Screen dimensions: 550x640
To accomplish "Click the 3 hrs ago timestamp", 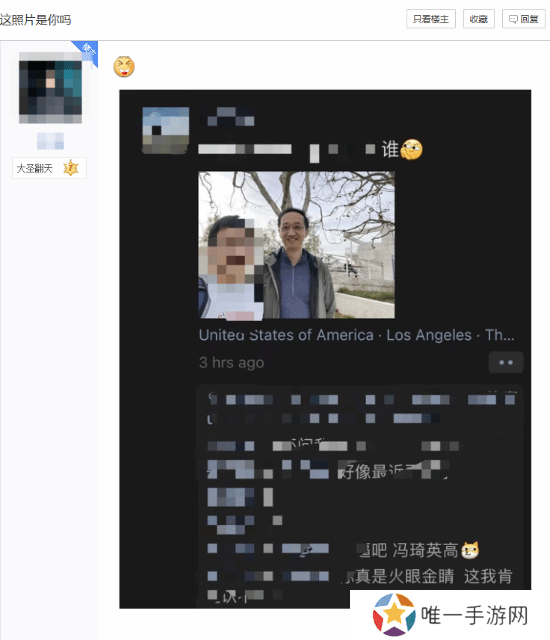I will [x=231, y=362].
